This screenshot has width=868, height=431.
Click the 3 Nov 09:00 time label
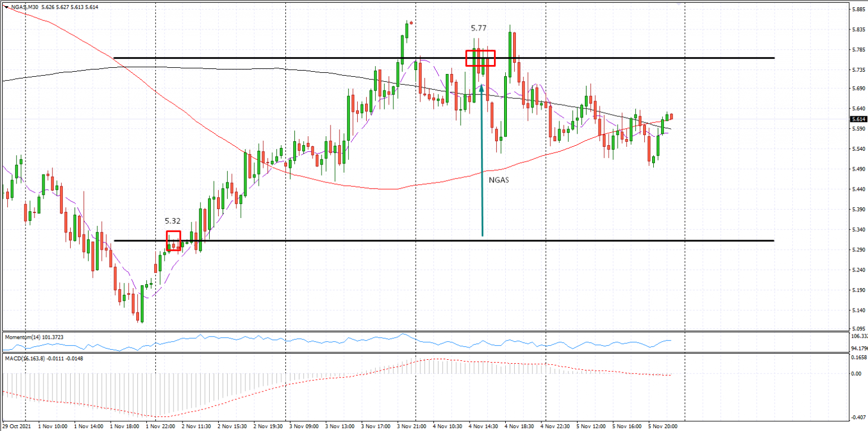tap(305, 426)
